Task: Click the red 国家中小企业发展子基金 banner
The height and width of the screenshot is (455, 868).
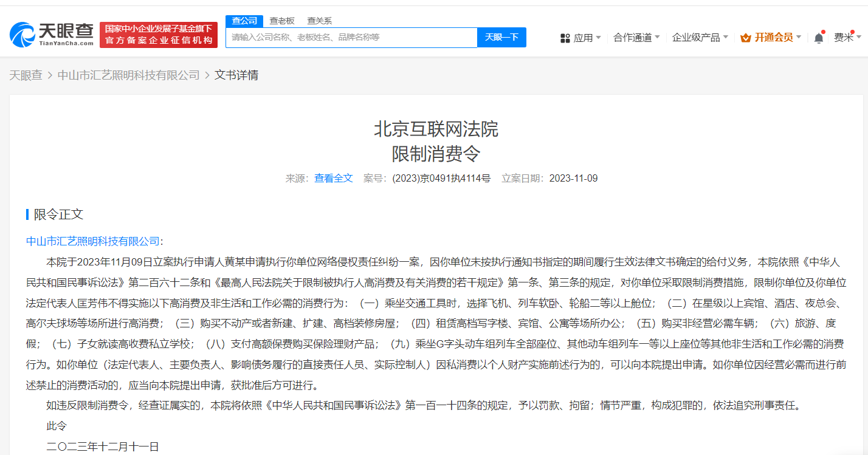Action: 159,35
